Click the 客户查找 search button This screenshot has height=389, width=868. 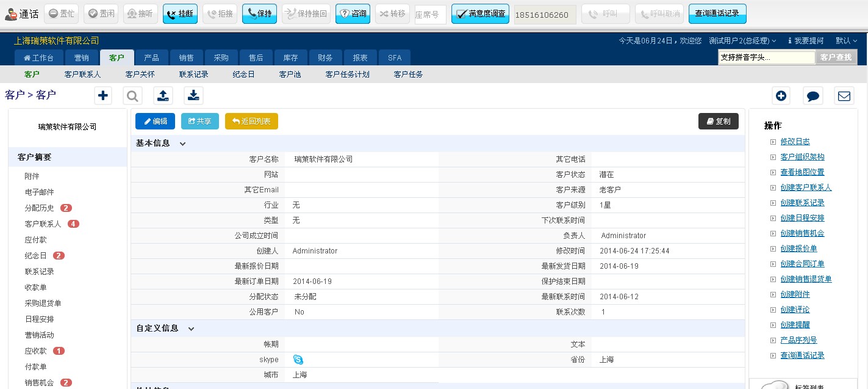click(836, 57)
